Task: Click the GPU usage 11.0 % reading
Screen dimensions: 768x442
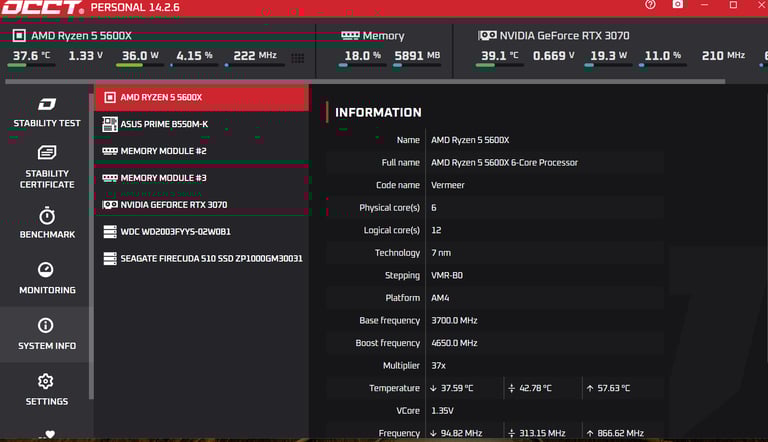Action: coord(663,56)
